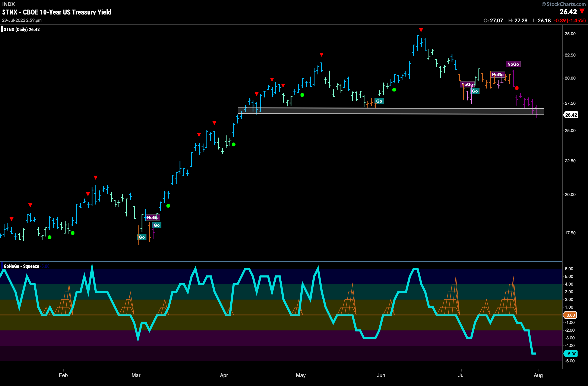
Task: Click the 35.00 price axis label
Action: [570, 34]
